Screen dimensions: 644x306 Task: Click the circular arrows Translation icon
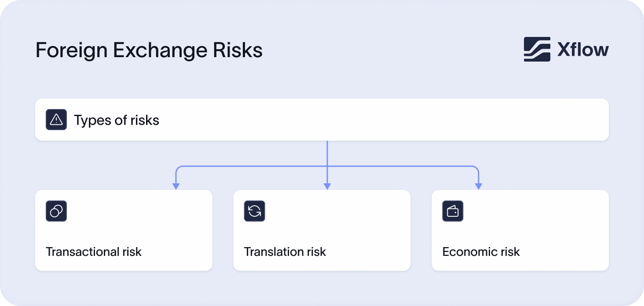tap(254, 211)
